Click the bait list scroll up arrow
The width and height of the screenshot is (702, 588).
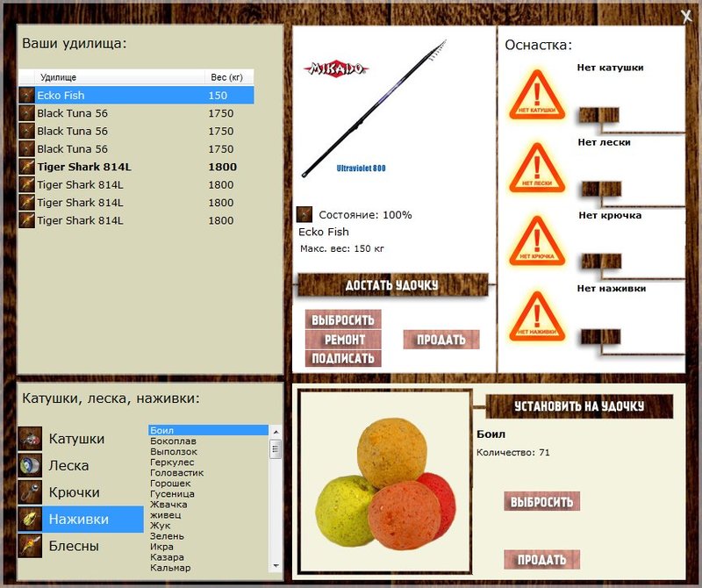click(x=276, y=432)
